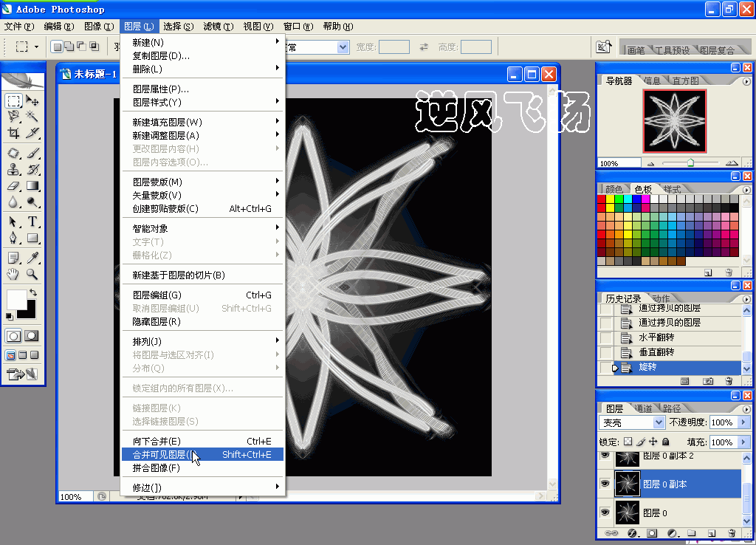Click the 宽度 width input field
The width and height of the screenshot is (756, 545).
394,47
